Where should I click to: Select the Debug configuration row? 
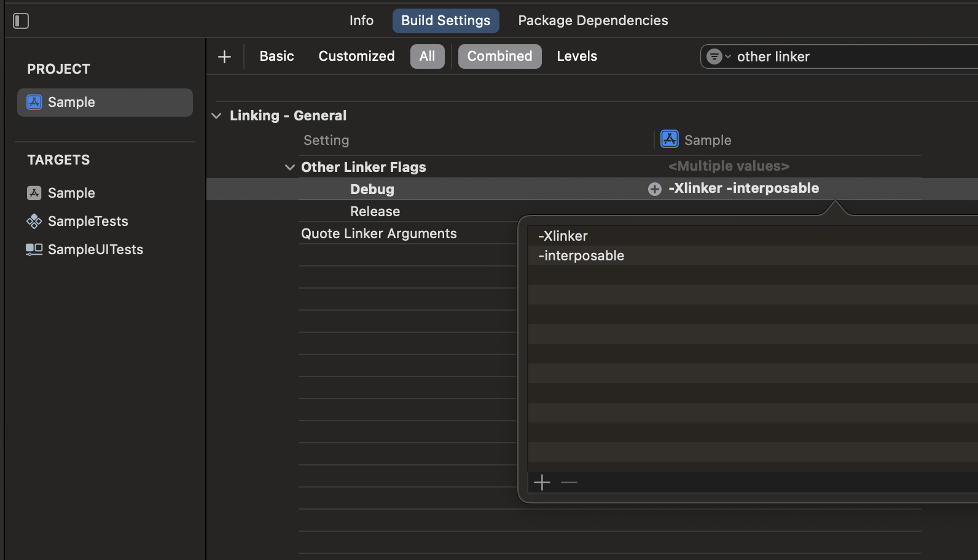[x=592, y=189]
